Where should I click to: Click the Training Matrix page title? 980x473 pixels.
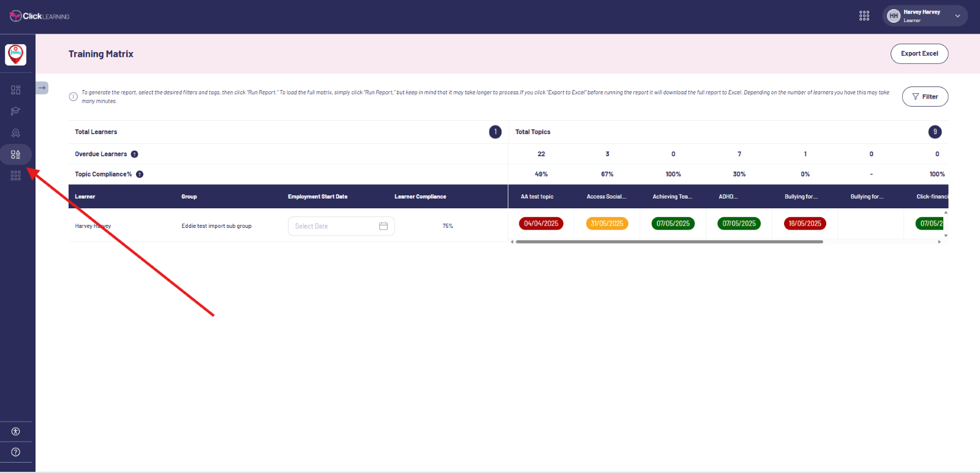coord(101,54)
